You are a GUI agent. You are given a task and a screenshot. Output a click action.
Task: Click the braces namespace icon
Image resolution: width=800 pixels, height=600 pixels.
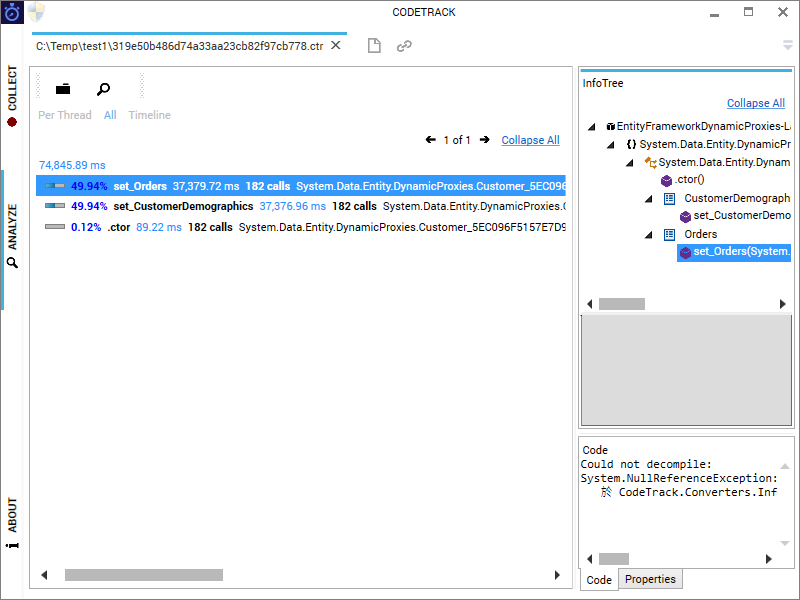pyautogui.click(x=631, y=144)
